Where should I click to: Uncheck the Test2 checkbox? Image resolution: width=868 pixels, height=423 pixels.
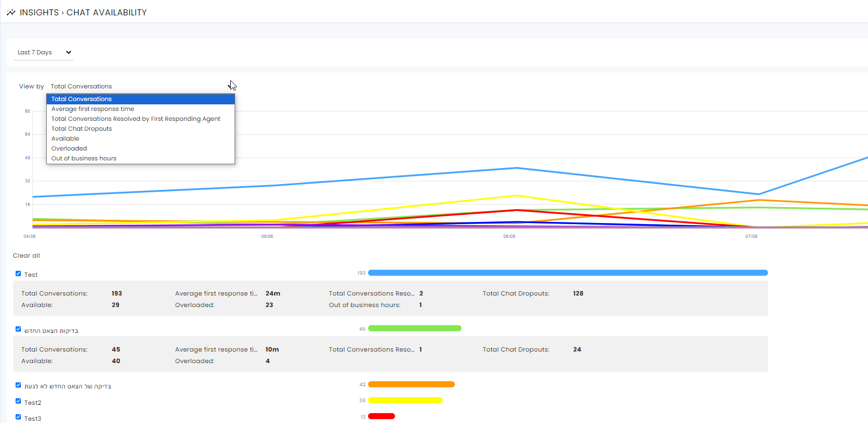18,401
